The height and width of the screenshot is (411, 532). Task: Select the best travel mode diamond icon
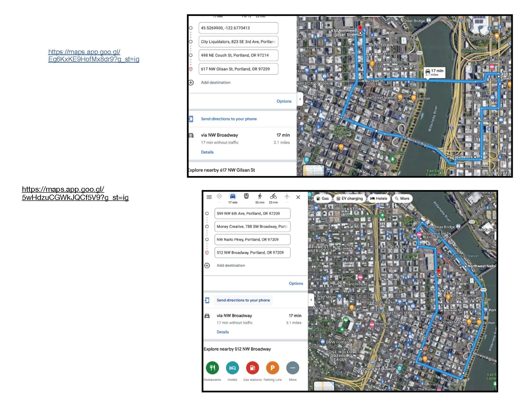(x=219, y=196)
